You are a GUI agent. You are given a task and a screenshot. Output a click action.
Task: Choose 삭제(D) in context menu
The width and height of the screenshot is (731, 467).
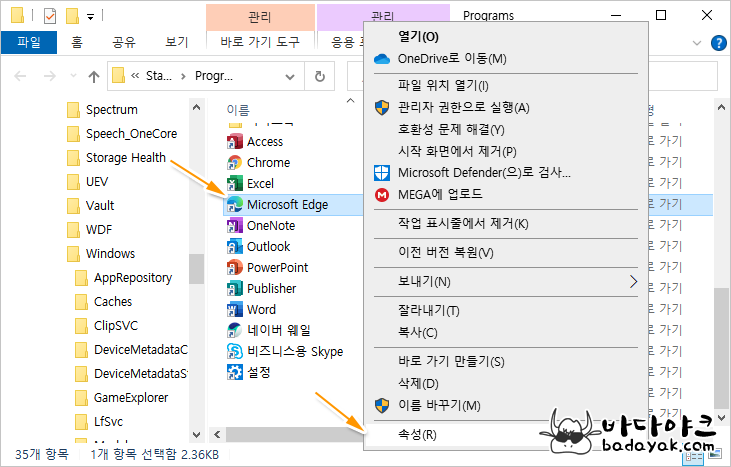click(506, 384)
